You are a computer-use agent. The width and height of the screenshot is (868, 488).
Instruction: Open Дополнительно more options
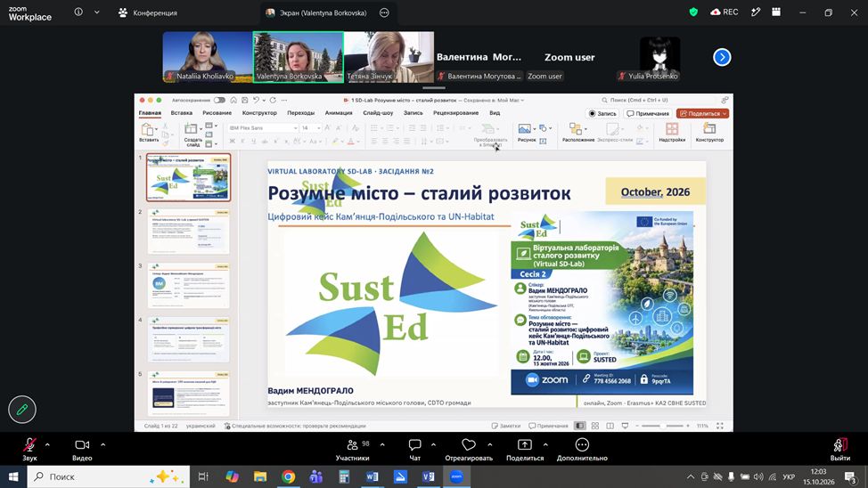click(582, 450)
